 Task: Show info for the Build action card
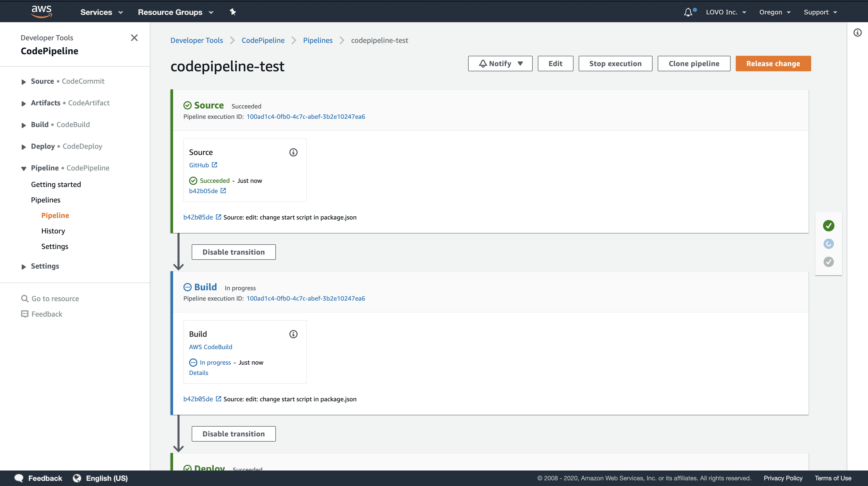click(x=293, y=334)
